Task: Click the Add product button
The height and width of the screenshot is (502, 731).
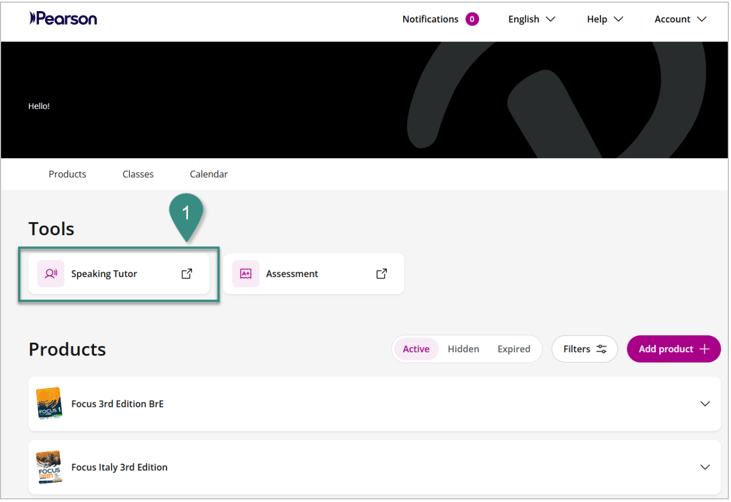Action: (x=674, y=349)
